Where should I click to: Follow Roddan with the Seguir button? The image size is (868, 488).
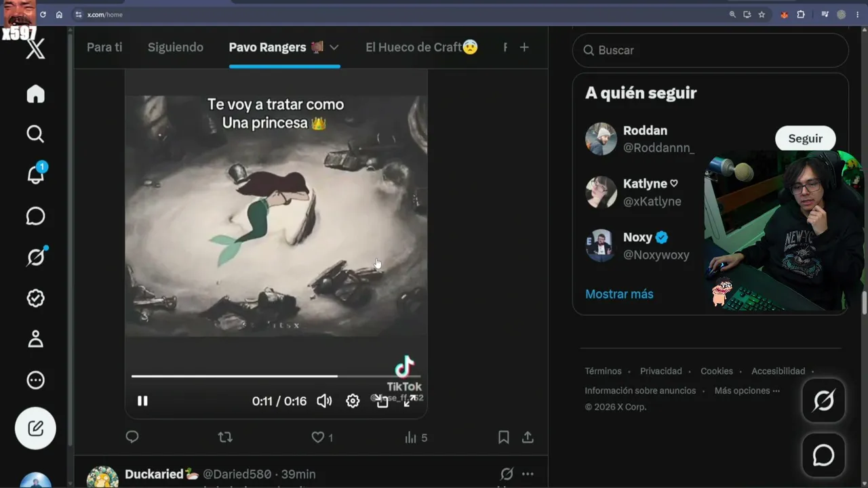pyautogui.click(x=805, y=138)
